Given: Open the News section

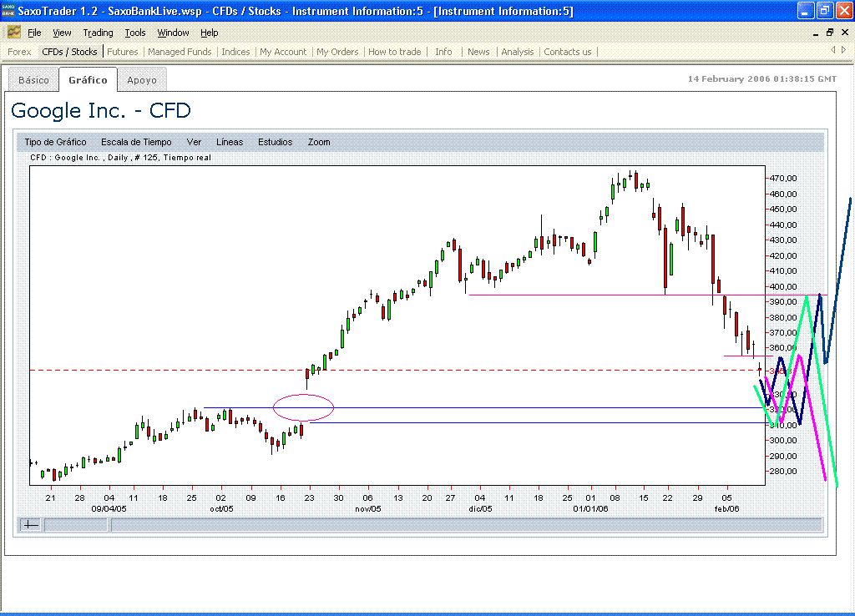Looking at the screenshot, I should (478, 52).
